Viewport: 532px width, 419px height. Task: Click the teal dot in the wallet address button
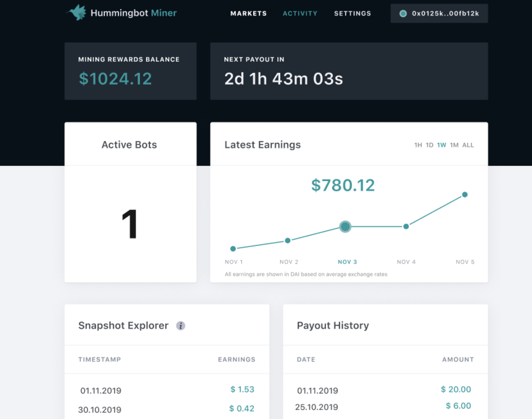[x=404, y=13]
